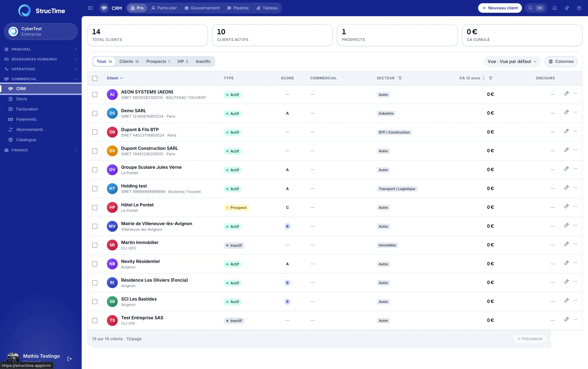
Task: Click the Nouveau client button
Action: click(500, 8)
